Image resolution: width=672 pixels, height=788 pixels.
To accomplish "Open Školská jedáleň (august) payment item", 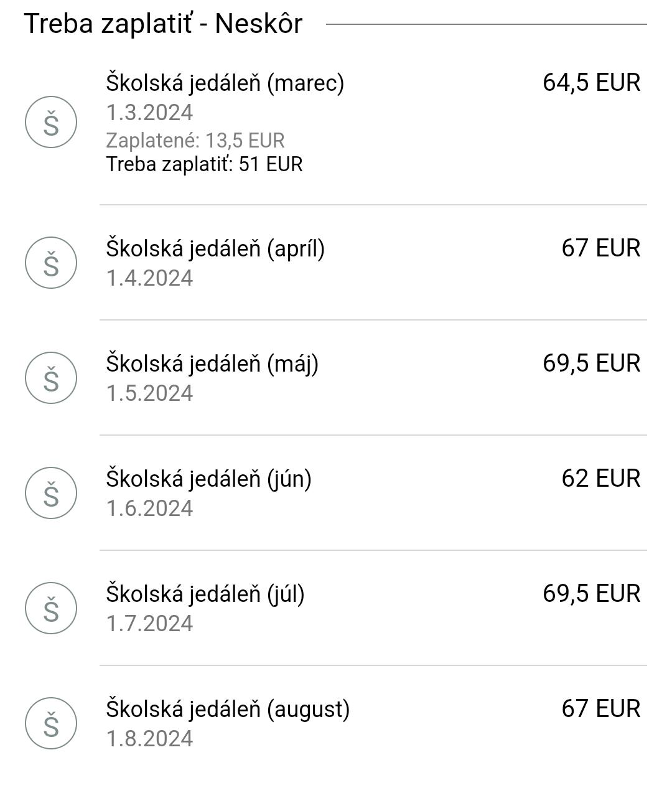I will (228, 709).
